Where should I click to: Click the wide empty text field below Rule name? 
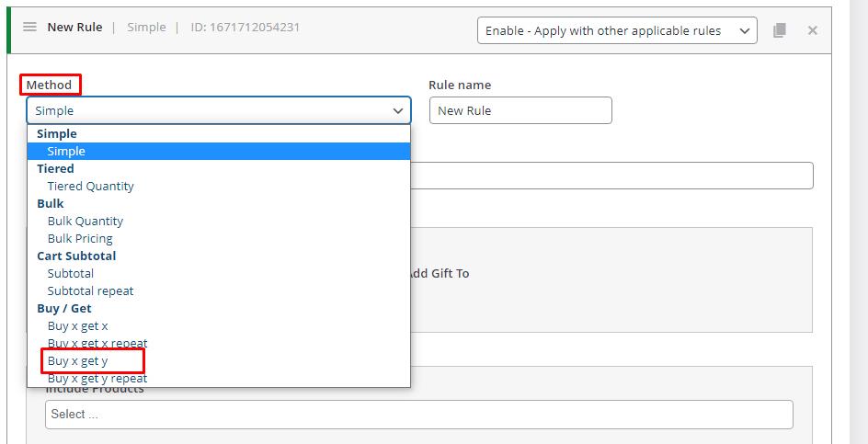(x=611, y=176)
